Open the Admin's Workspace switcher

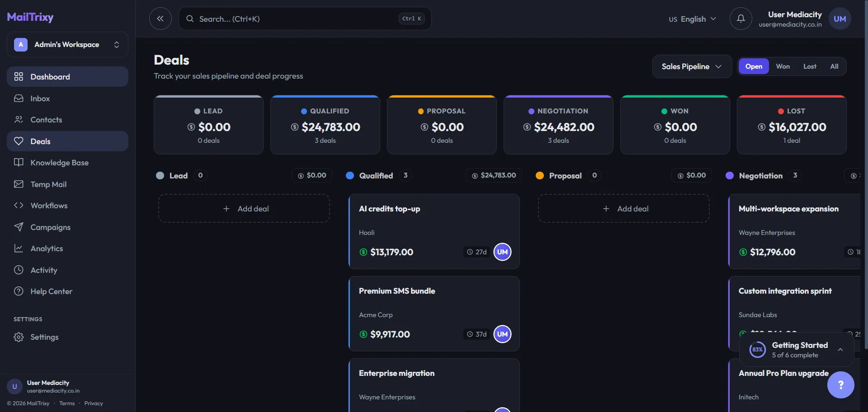(67, 45)
